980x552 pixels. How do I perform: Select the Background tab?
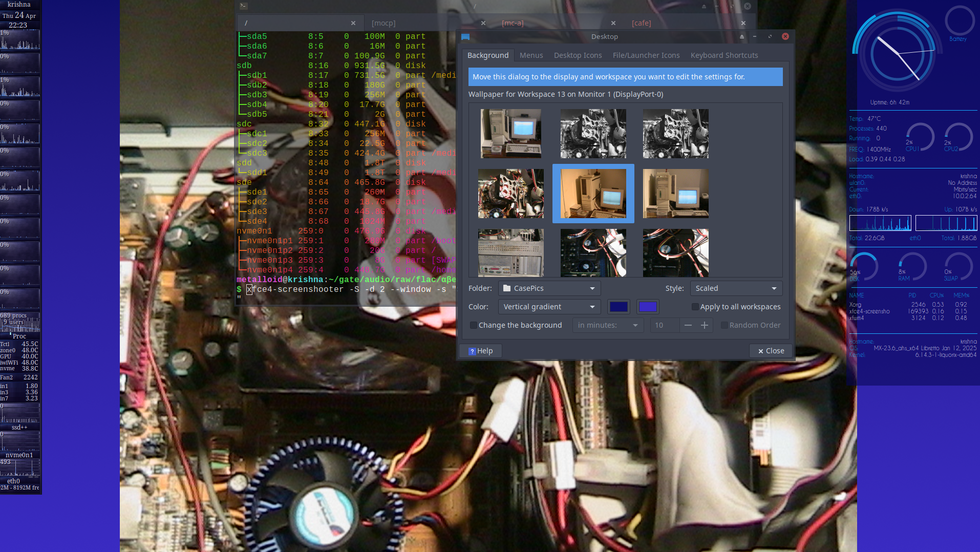(488, 55)
